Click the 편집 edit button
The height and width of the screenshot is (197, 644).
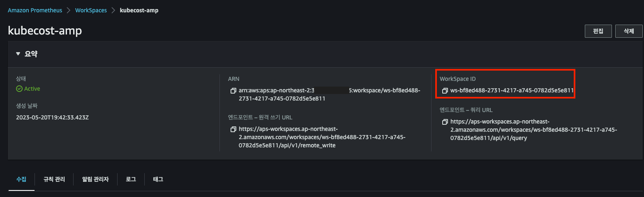(x=598, y=31)
